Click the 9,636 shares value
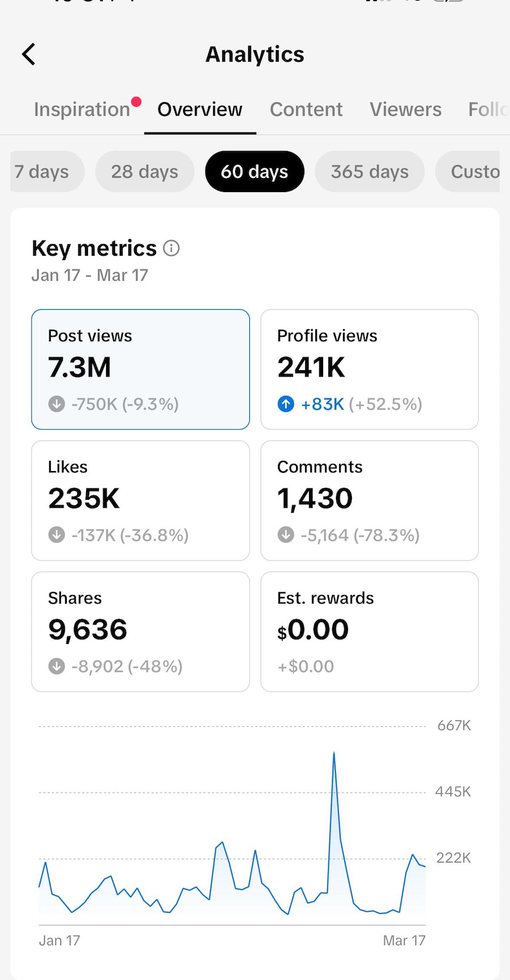The width and height of the screenshot is (510, 980). 88,630
